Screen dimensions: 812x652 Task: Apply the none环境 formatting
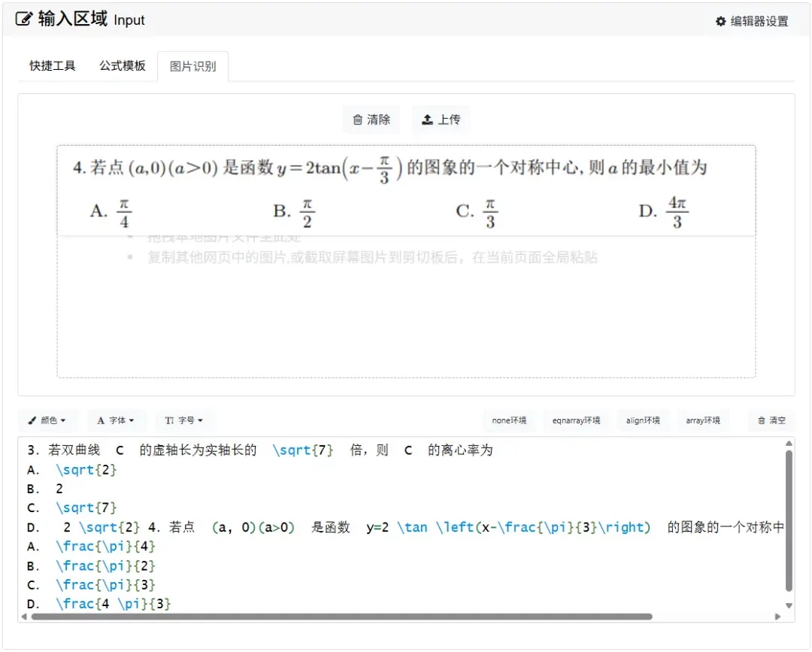pyautogui.click(x=509, y=420)
